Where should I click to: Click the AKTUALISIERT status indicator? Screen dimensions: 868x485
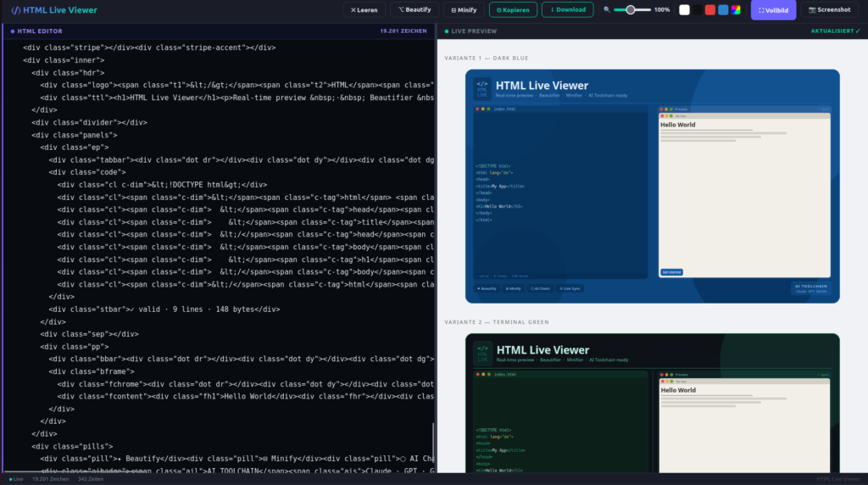835,31
